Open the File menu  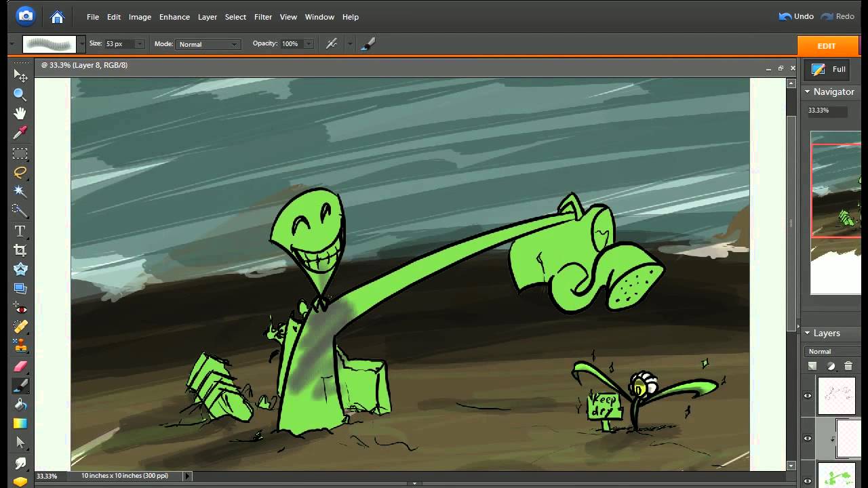tap(93, 17)
